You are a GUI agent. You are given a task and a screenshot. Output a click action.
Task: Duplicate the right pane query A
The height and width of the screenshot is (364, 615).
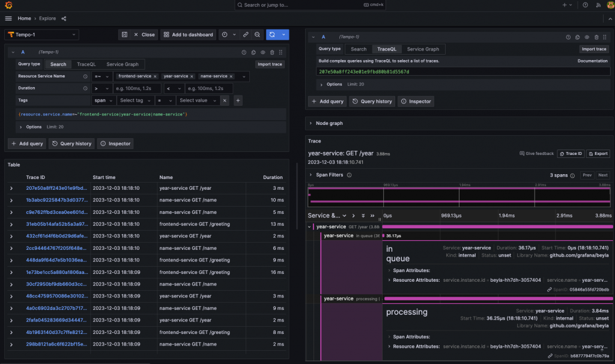click(578, 37)
